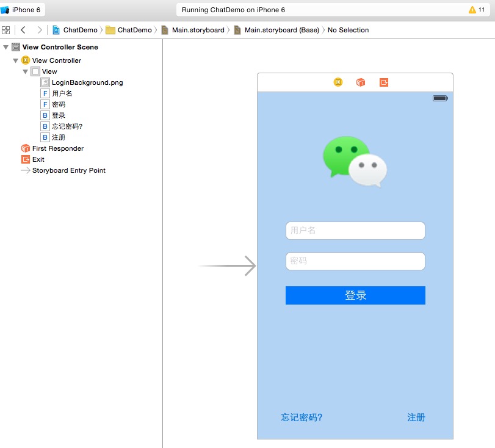The width and height of the screenshot is (495, 448).
Task: Click the warning triangle showing 11 issues
Action: click(x=472, y=10)
